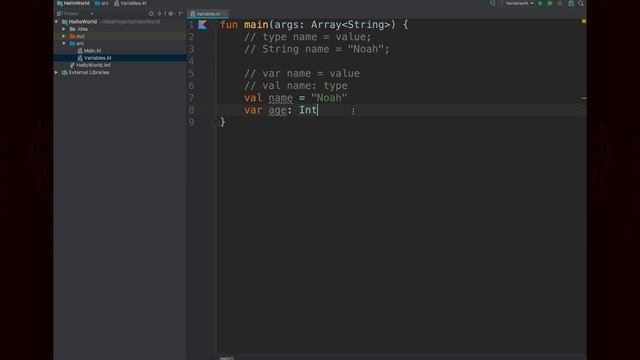Click the 'main()' breadcrumb at the editor bottom

[227, 358]
